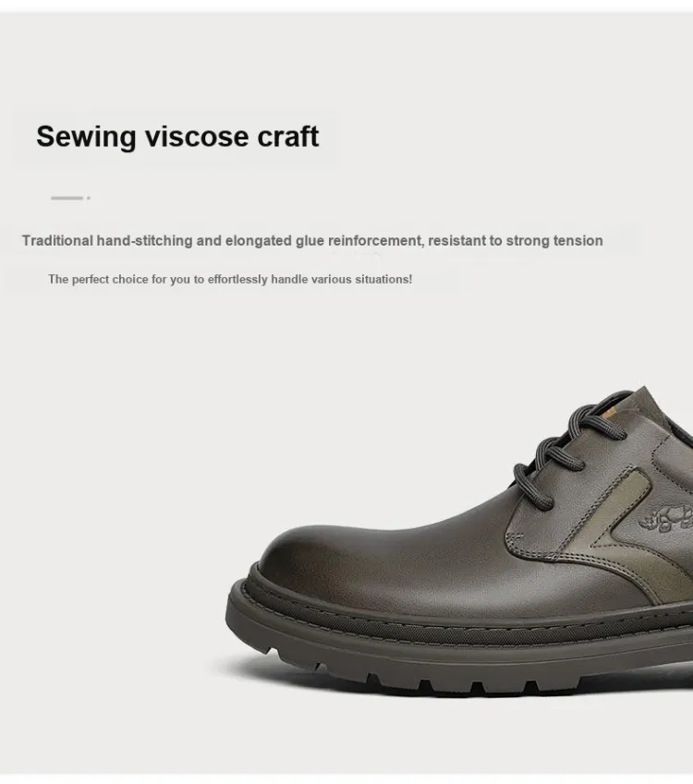Image resolution: width=693 pixels, height=784 pixels.
Task: Select the gray dash under the heading
Action: [x=67, y=198]
